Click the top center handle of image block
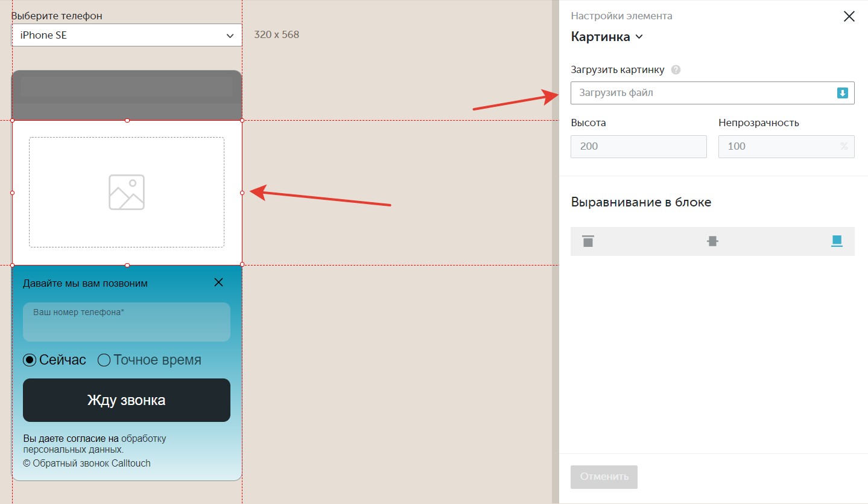This screenshot has width=868, height=504. click(x=127, y=121)
